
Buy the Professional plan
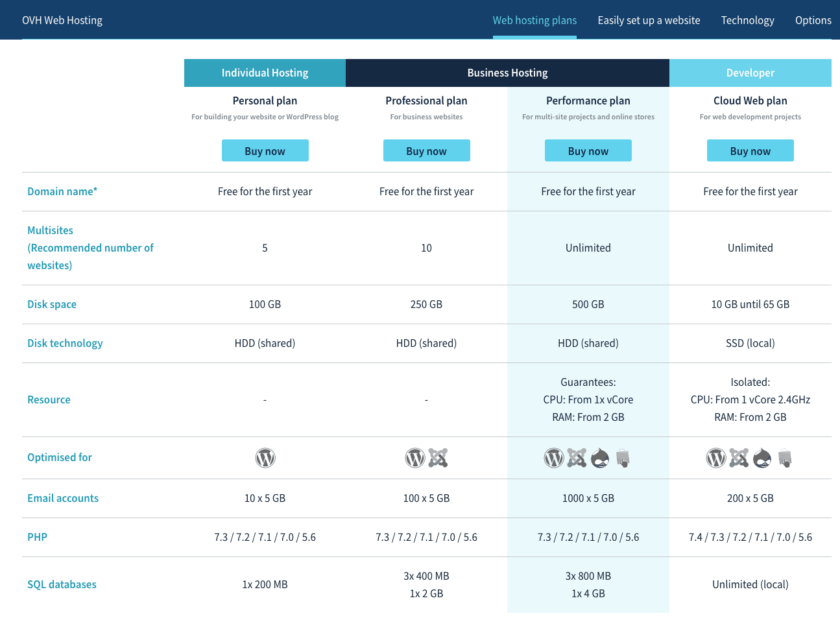(426, 150)
